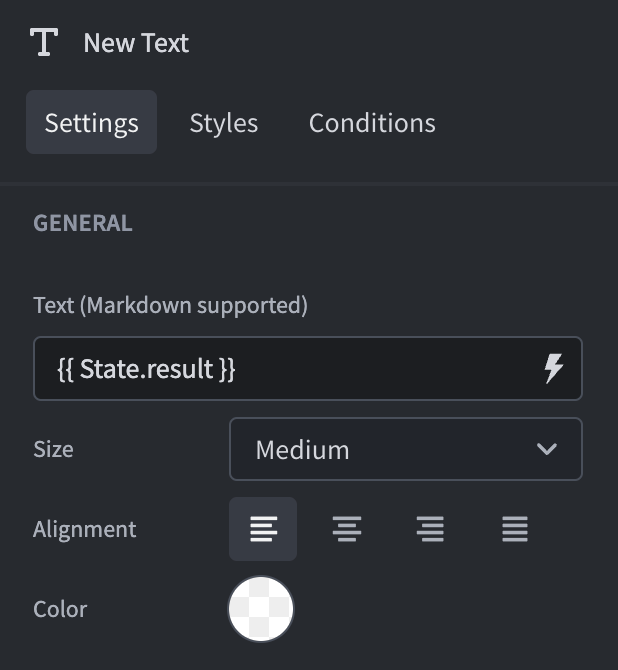Go to the Conditions tab
The width and height of the screenshot is (618, 670).
pos(372,123)
